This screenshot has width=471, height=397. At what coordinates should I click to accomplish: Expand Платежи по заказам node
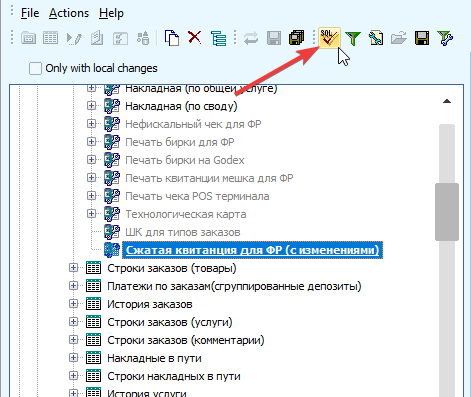[73, 286]
